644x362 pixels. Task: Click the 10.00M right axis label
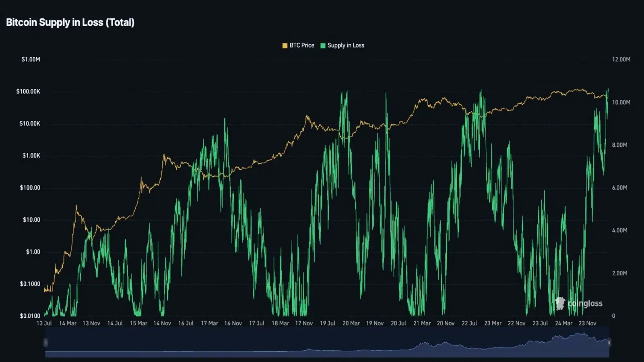click(x=621, y=103)
